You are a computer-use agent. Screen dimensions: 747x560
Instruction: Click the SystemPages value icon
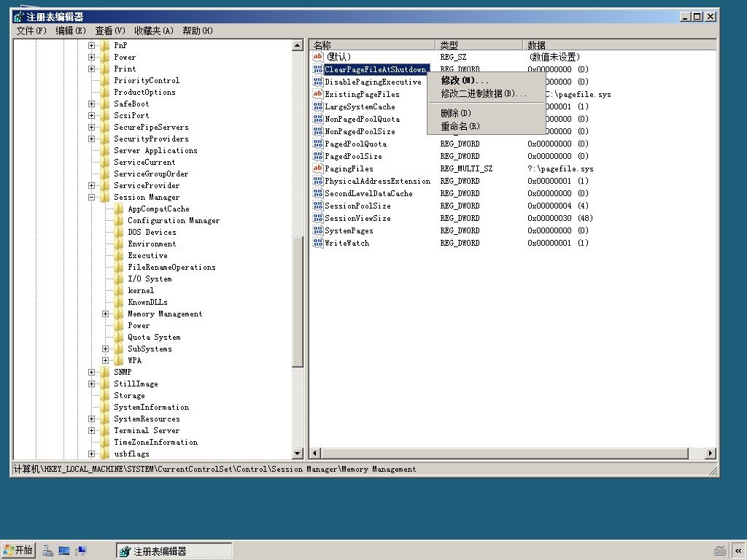click(318, 230)
